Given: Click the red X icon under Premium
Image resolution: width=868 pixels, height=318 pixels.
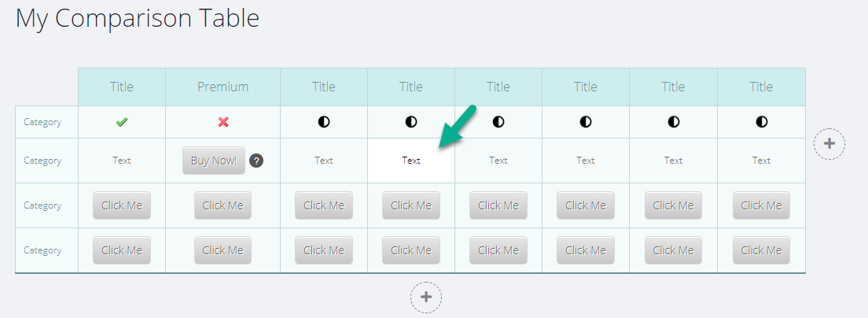Looking at the screenshot, I should tap(223, 122).
